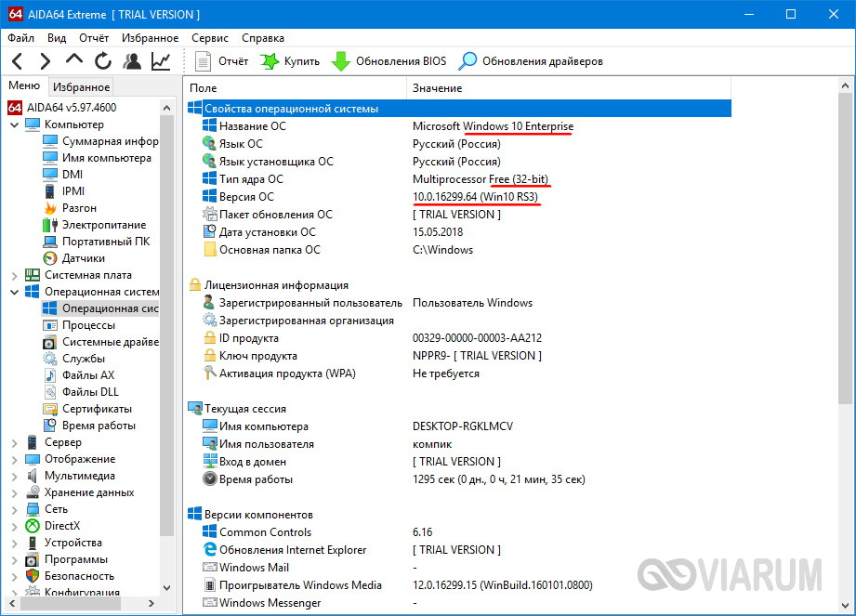Open the Файл menu
The height and width of the screenshot is (616, 856).
point(20,38)
